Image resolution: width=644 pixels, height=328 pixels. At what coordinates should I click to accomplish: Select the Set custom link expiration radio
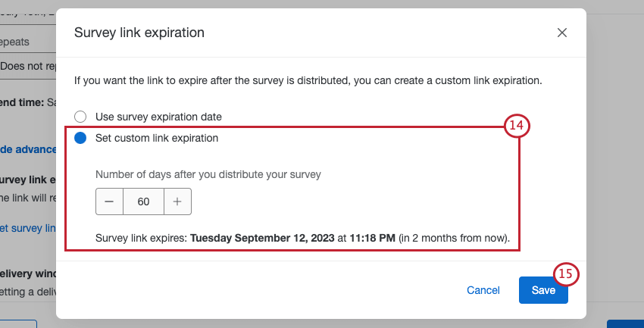point(80,138)
